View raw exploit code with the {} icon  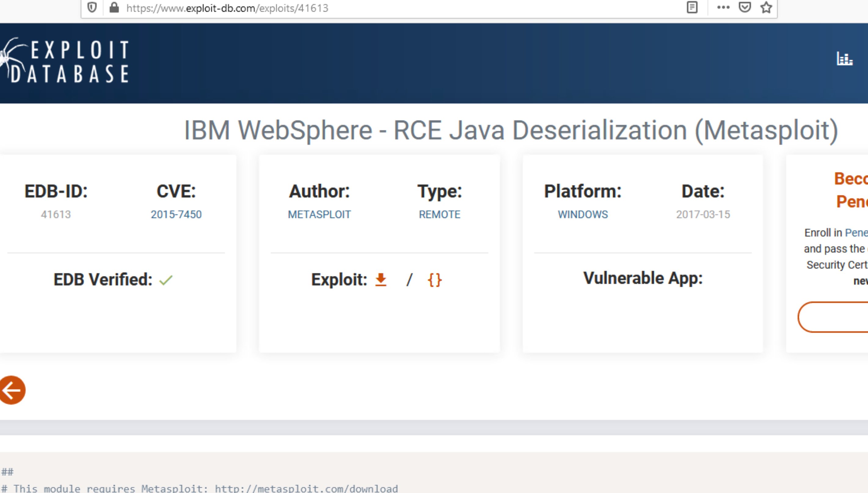click(x=435, y=279)
